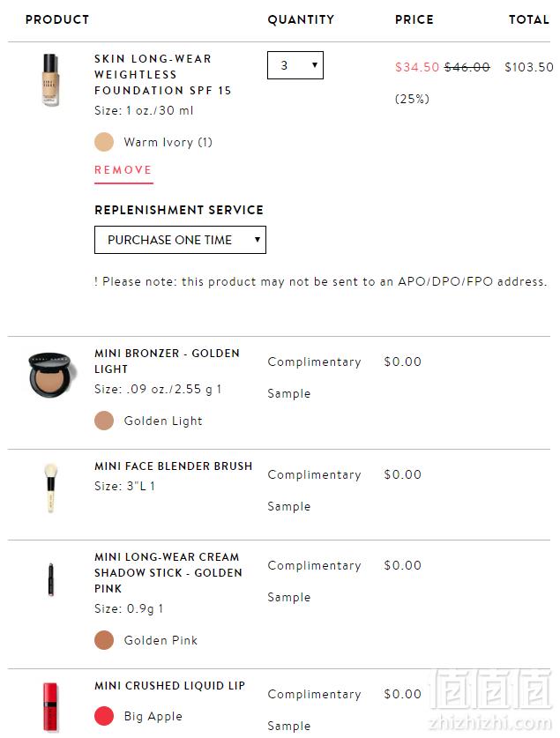Open the Mini Bronzer - Golden Light title

pos(167,361)
